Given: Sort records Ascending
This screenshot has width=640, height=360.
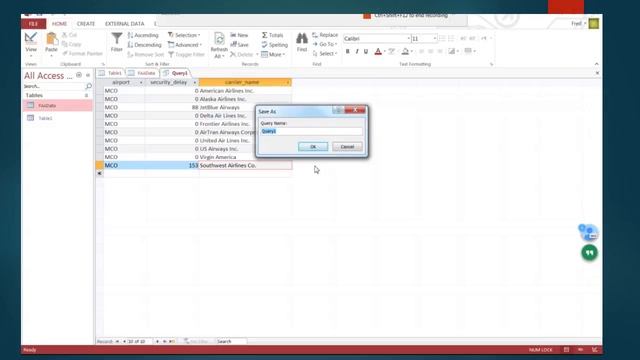Looking at the screenshot, I should [143, 36].
